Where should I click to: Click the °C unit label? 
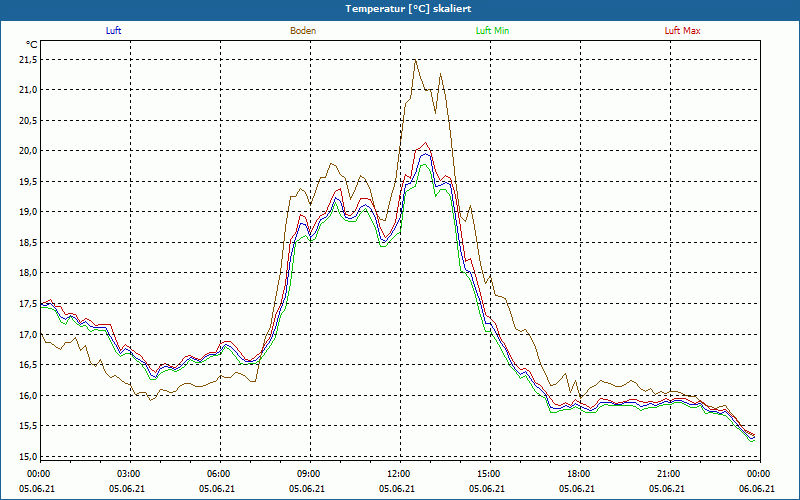click(x=32, y=45)
